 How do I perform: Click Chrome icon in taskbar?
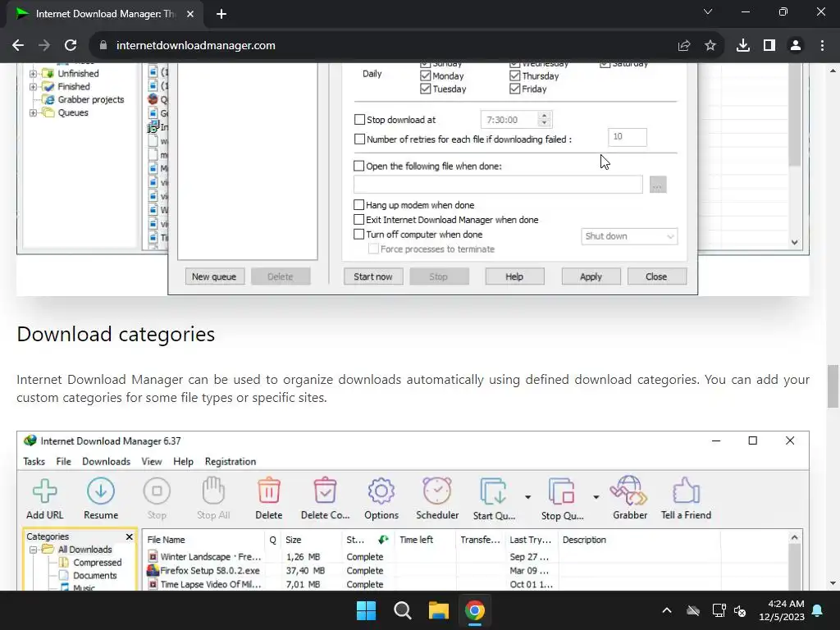point(475,610)
